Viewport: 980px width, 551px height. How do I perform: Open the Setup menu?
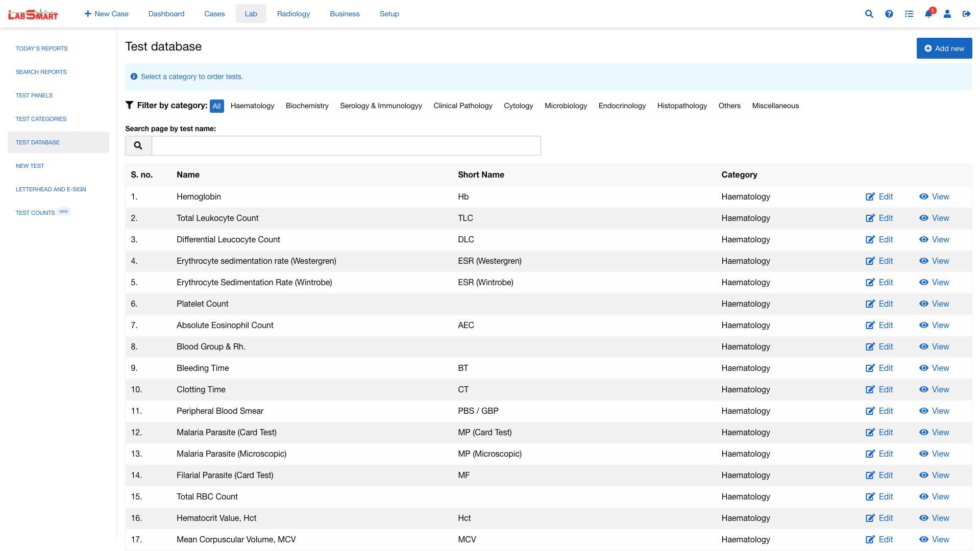pos(389,14)
